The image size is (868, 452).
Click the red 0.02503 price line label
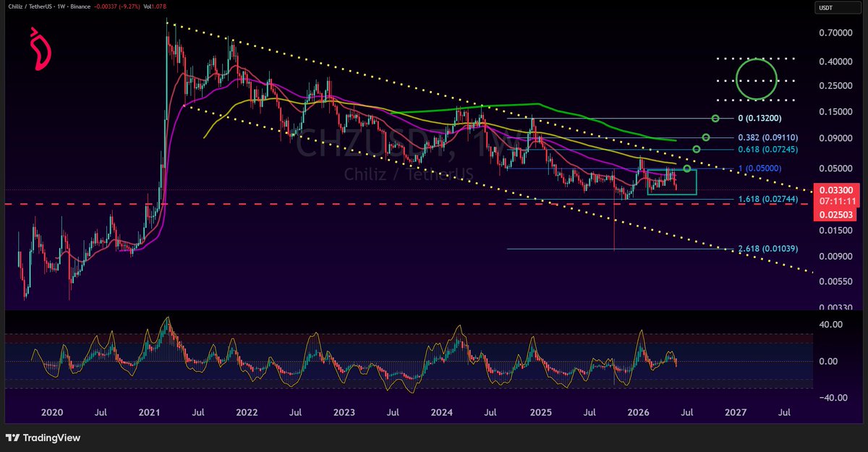coord(834,214)
